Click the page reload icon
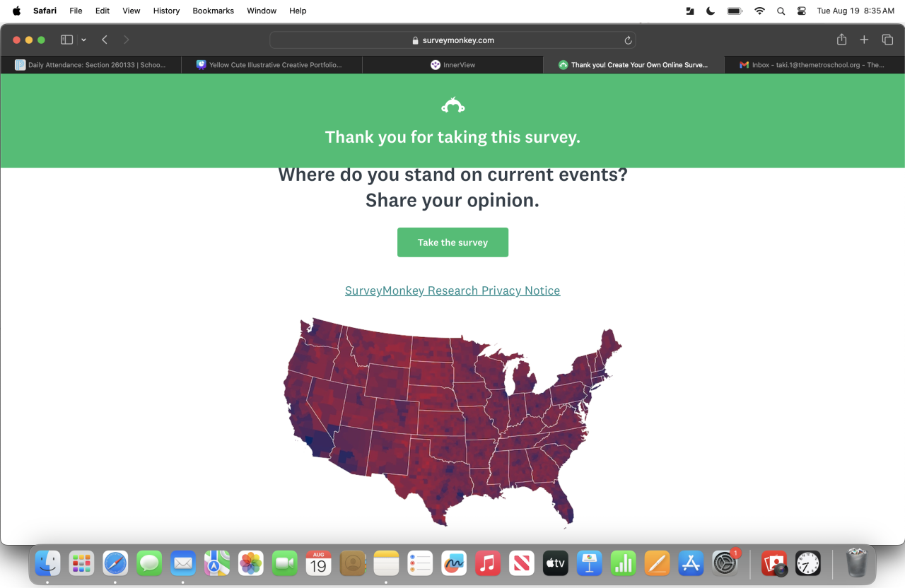This screenshot has height=588, width=905. tap(628, 40)
